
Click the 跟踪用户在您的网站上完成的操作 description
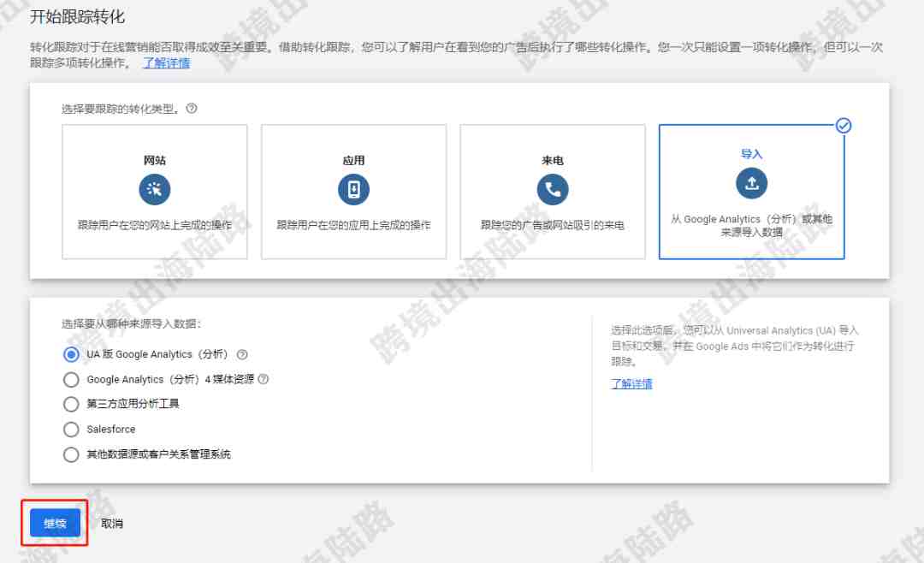coord(154,225)
